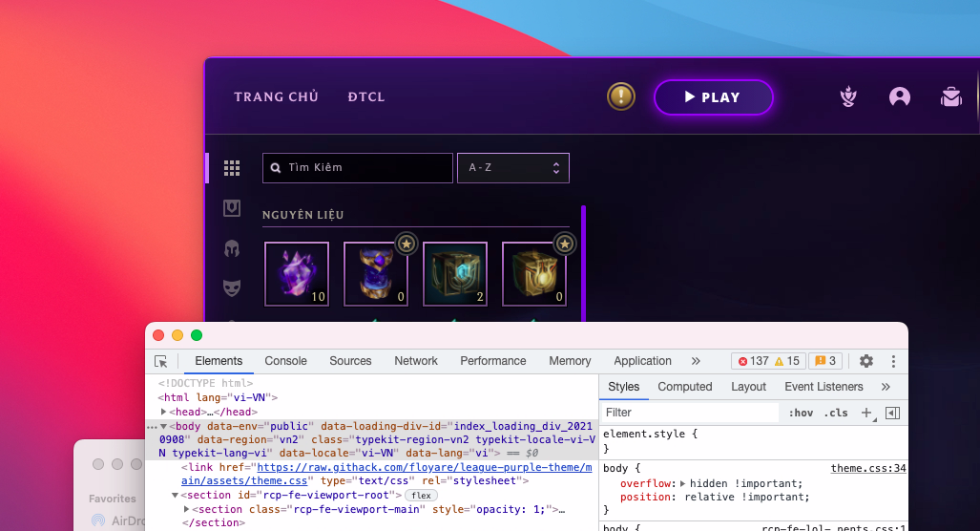This screenshot has width=980, height=531.
Task: Open the clash trophy icon in client header
Action: click(848, 96)
